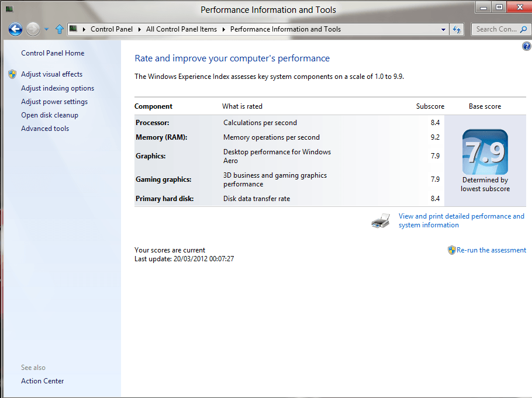Click shield icon beside Re-run the assessment
Viewport: 532px width, 398px height.
tap(451, 250)
